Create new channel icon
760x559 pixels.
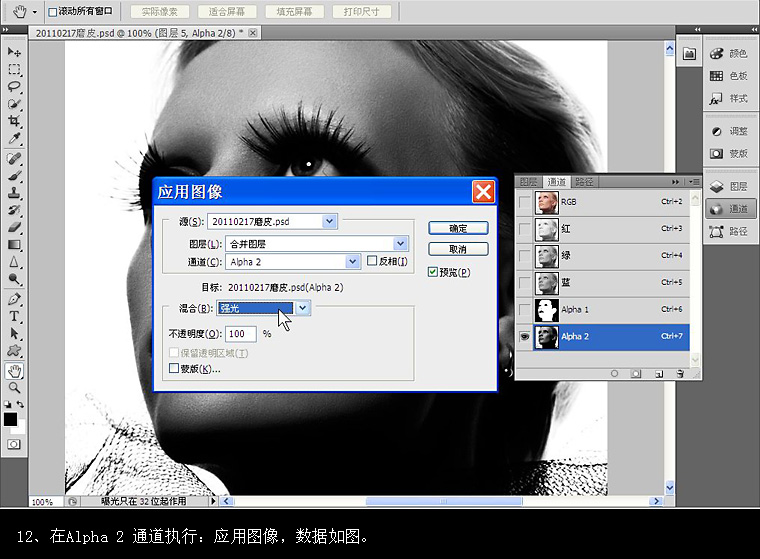(x=659, y=373)
